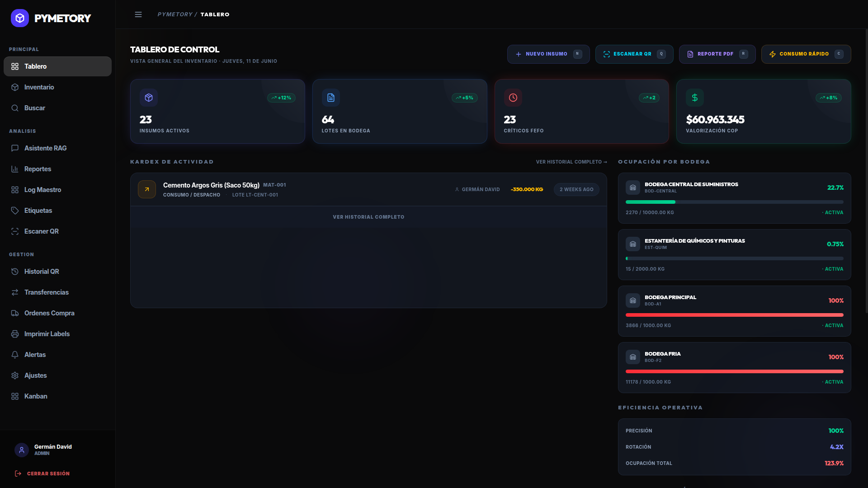Image resolution: width=868 pixels, height=488 pixels.
Task: Click the Lote LT-CENT-001 text
Action: 255,195
